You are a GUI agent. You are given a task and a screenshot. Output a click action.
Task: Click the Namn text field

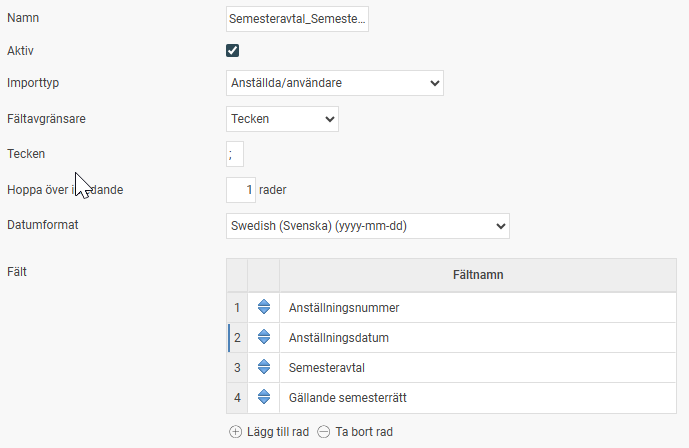297,19
